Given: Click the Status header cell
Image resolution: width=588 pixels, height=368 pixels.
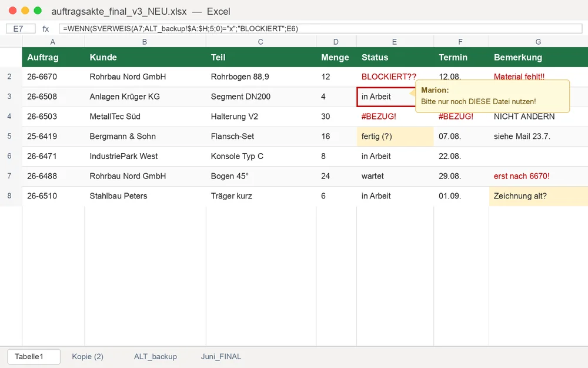Looking at the screenshot, I should [x=395, y=57].
